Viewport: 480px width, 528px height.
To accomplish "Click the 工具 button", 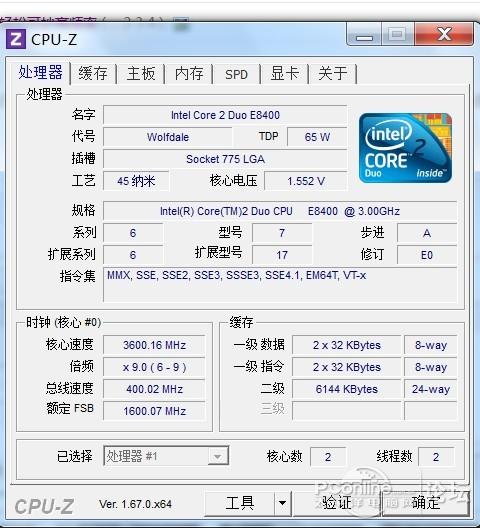I will 239,503.
